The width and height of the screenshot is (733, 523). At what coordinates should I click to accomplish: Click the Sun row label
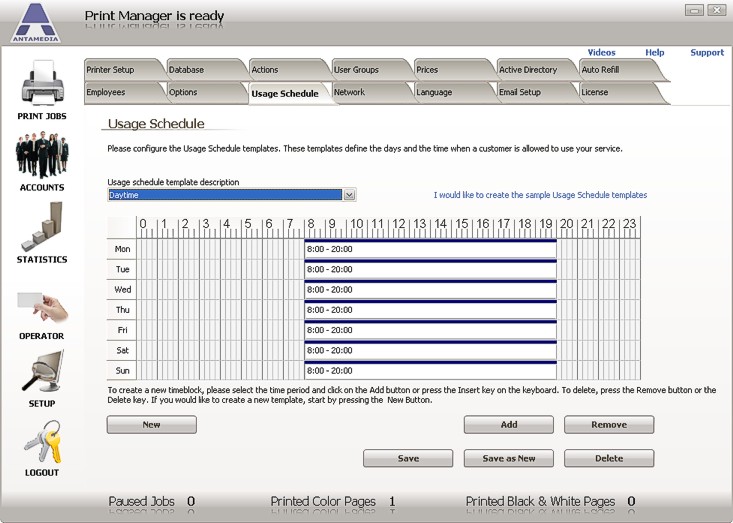pyautogui.click(x=122, y=371)
